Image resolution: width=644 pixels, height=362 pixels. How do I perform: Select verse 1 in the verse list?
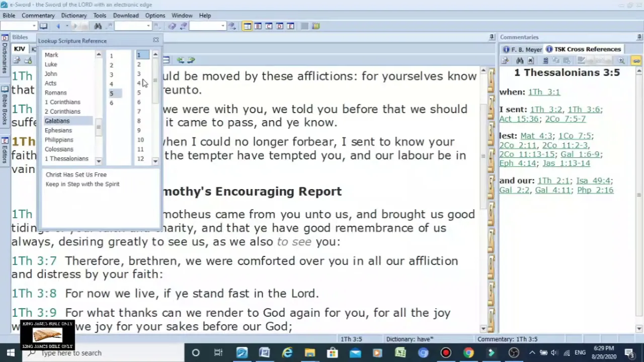pos(143,55)
